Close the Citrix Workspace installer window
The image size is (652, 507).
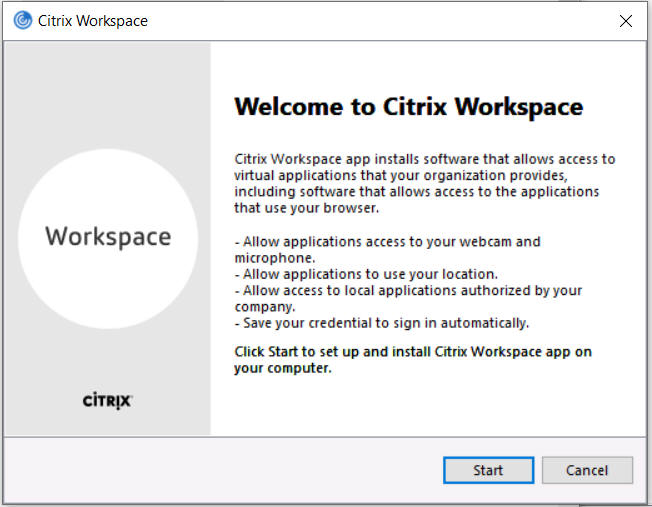coord(626,21)
